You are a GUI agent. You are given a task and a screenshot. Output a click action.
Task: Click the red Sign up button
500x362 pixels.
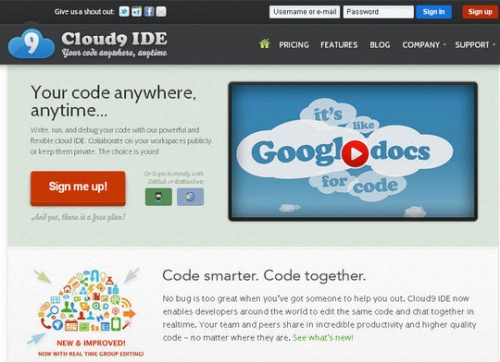(x=480, y=12)
